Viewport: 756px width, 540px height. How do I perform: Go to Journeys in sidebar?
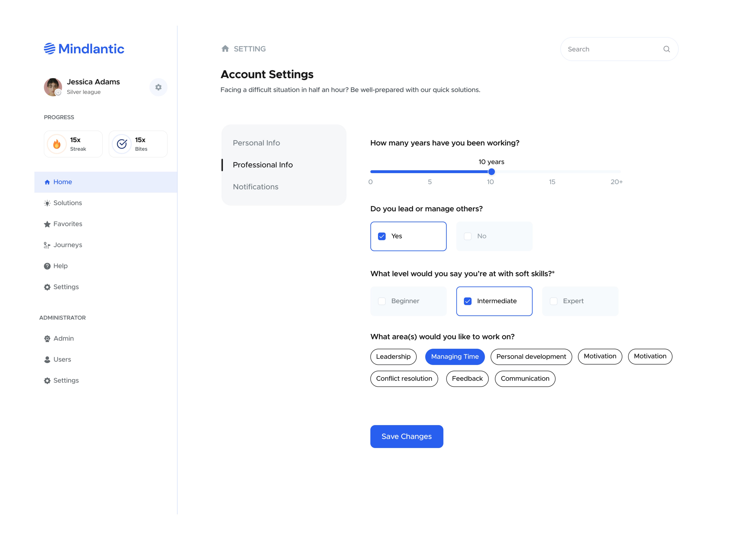coord(67,245)
